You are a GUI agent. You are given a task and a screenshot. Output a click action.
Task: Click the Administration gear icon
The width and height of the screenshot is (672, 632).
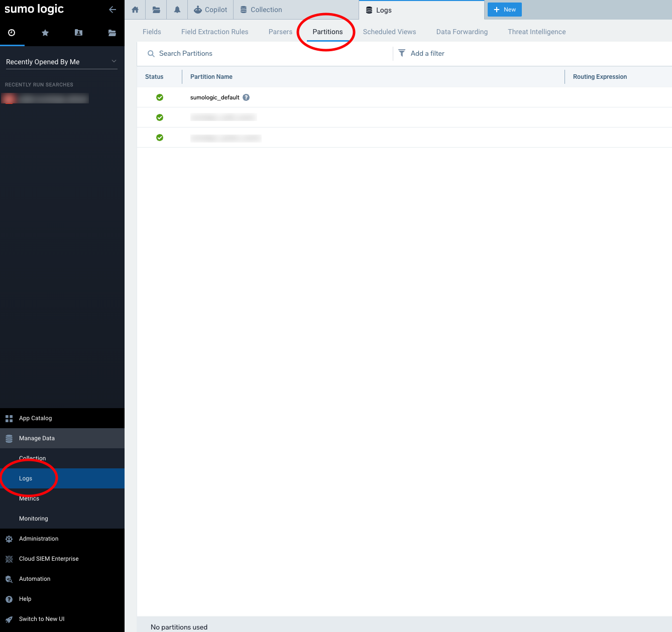point(9,539)
